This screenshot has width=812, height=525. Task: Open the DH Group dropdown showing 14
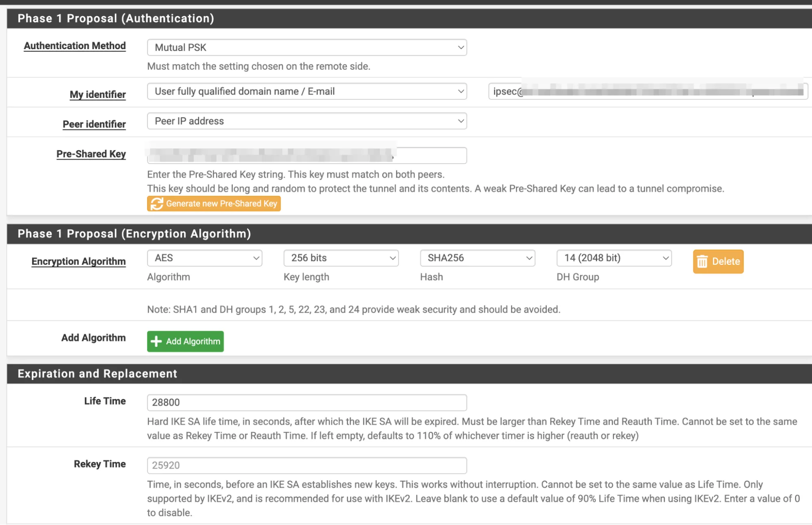(x=614, y=257)
